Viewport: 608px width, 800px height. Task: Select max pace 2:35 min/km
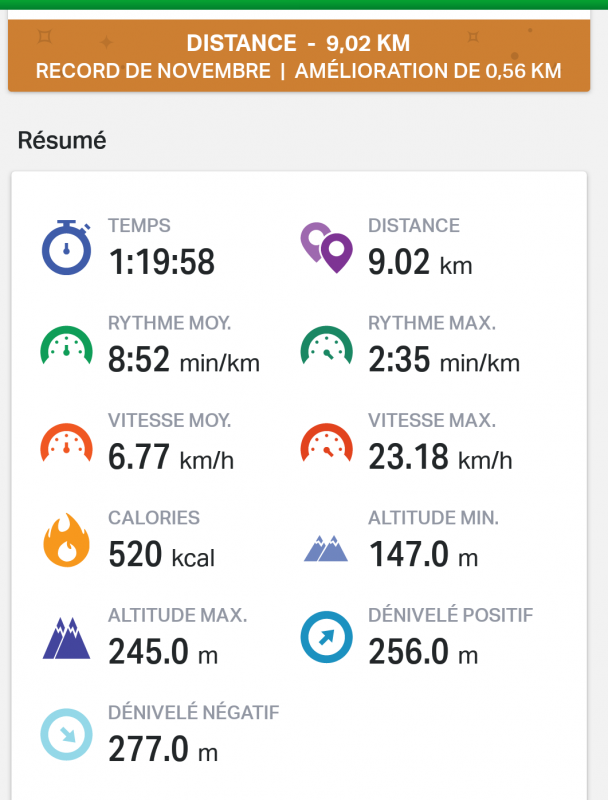point(444,360)
